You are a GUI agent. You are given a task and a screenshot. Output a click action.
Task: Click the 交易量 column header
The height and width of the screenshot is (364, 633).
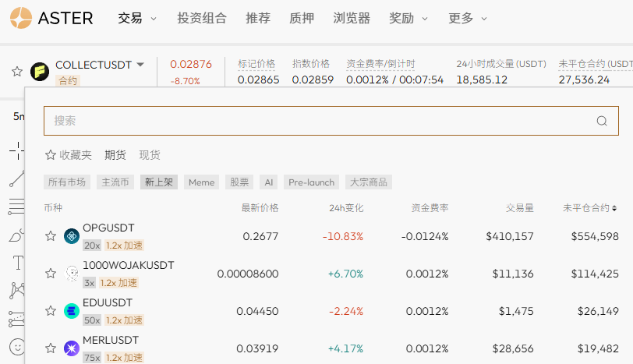tap(519, 208)
